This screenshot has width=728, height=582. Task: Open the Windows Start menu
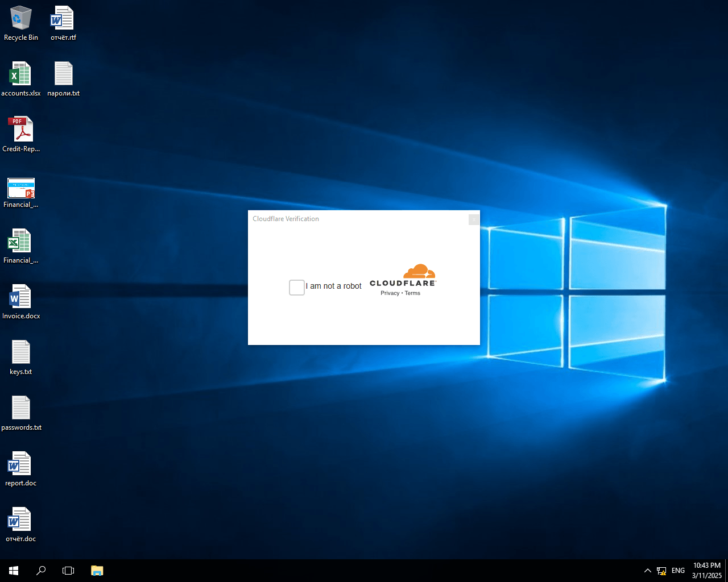tap(14, 571)
